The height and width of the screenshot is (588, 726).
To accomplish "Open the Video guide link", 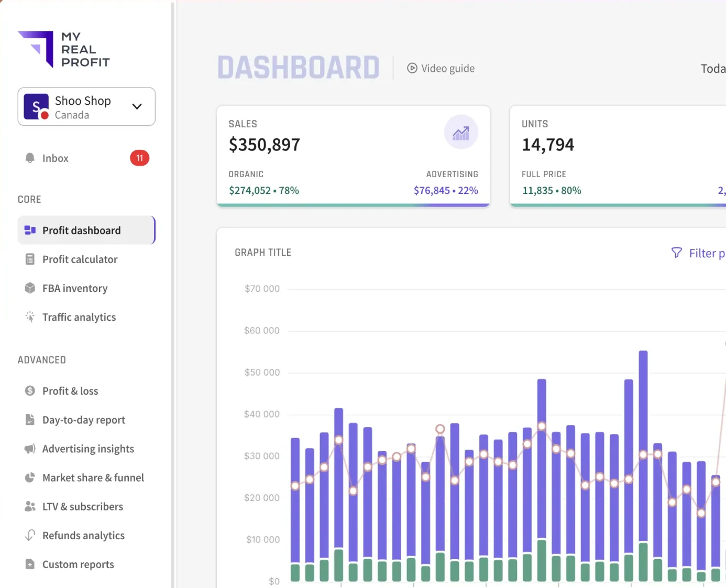I will (441, 68).
